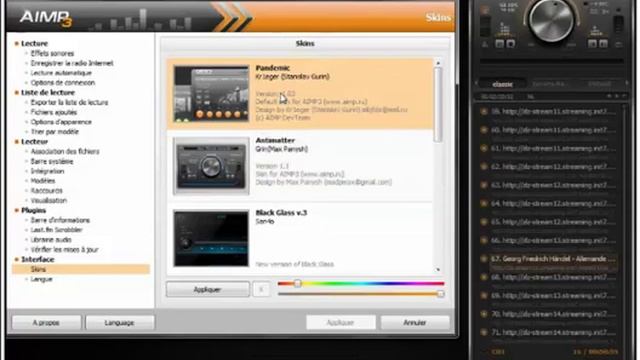Image resolution: width=640 pixels, height=360 pixels.
Task: Click the saturation slider handle under the hue bar
Action: pyautogui.click(x=440, y=293)
